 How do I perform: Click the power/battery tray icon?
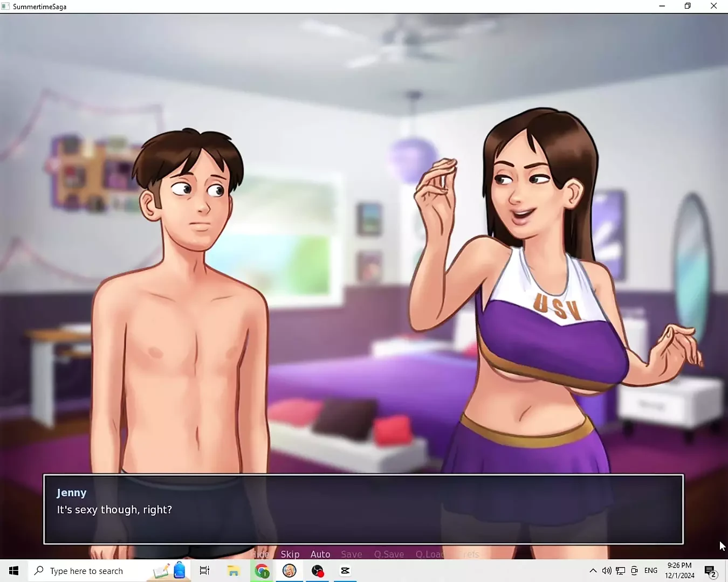point(634,571)
